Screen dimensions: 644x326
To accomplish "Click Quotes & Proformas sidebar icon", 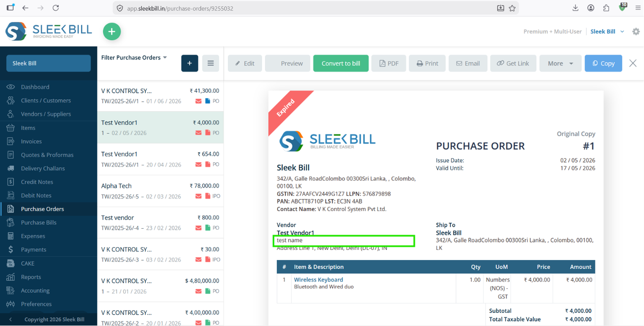I will (11, 155).
